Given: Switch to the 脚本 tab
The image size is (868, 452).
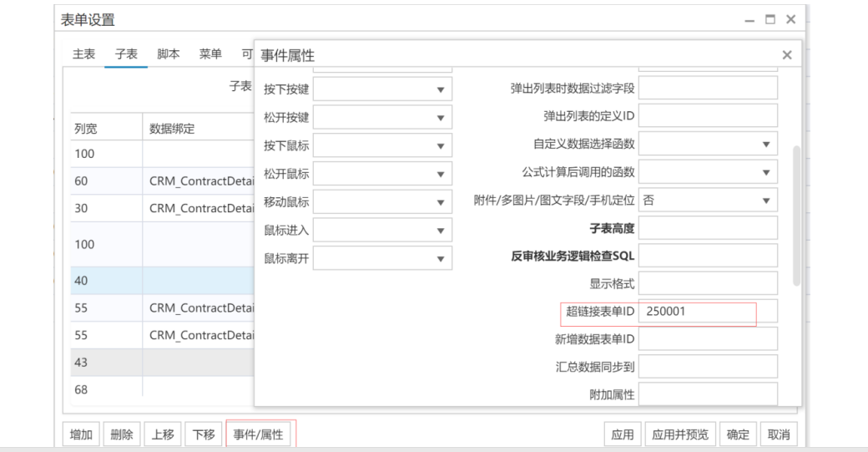Looking at the screenshot, I should point(169,54).
